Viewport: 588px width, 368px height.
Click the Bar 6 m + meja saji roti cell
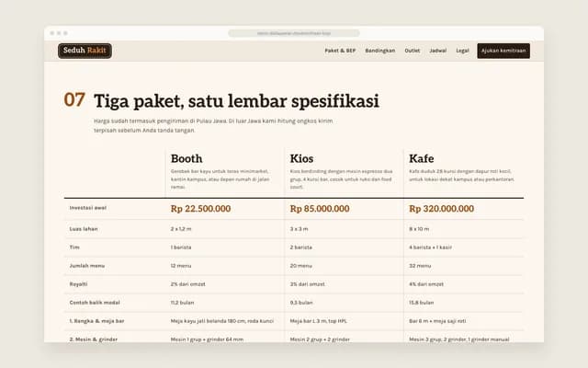coord(437,321)
